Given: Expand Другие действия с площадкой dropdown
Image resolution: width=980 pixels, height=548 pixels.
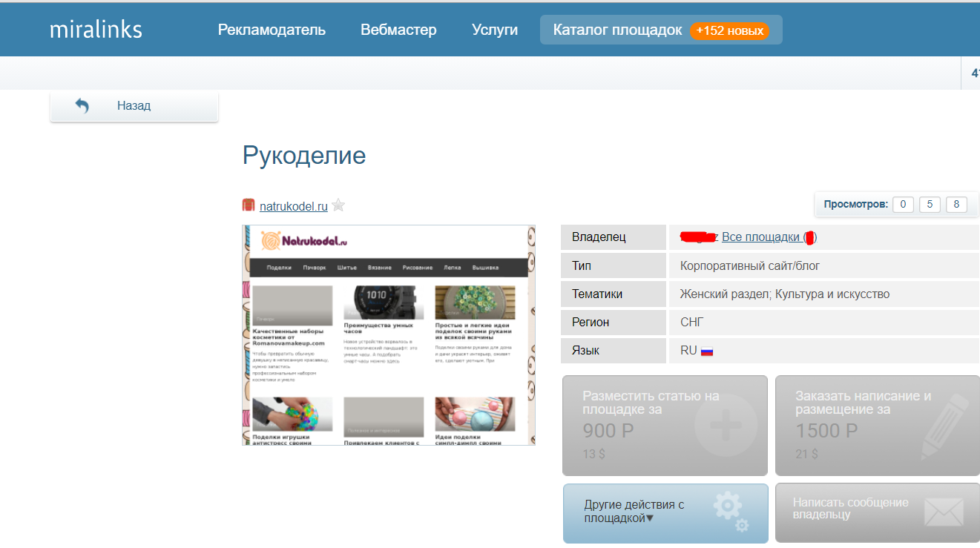Looking at the screenshot, I should tap(665, 513).
